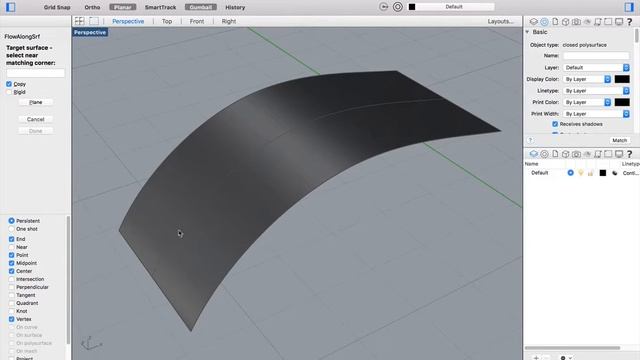640x360 pixels.
Task: Select Layers icon in lower Layers panel toolbar
Action: pyautogui.click(x=533, y=154)
